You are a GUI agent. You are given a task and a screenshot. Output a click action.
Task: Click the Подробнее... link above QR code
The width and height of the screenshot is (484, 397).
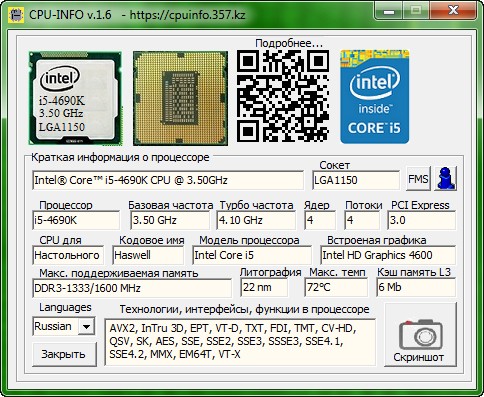coord(289,43)
